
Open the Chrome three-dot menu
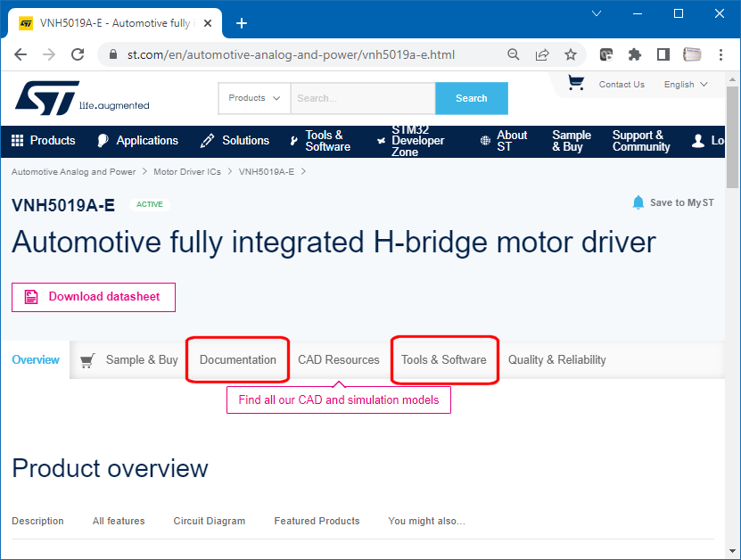click(720, 54)
